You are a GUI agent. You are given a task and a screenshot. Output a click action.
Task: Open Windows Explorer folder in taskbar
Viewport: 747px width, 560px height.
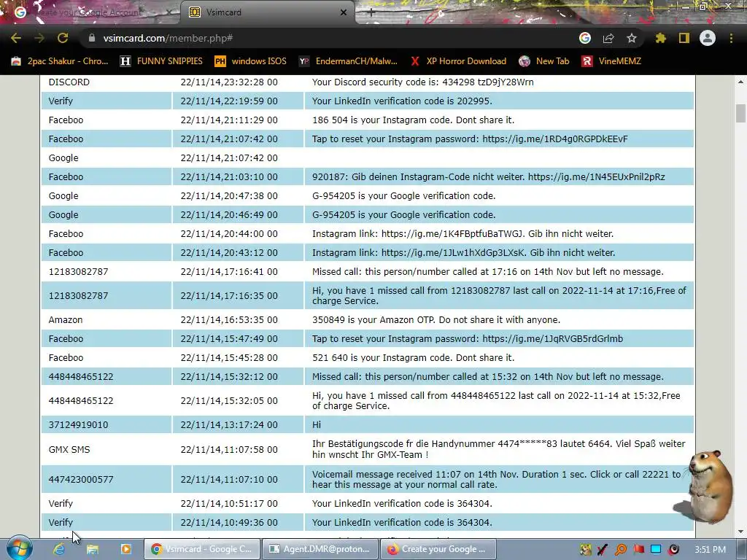coord(93,549)
